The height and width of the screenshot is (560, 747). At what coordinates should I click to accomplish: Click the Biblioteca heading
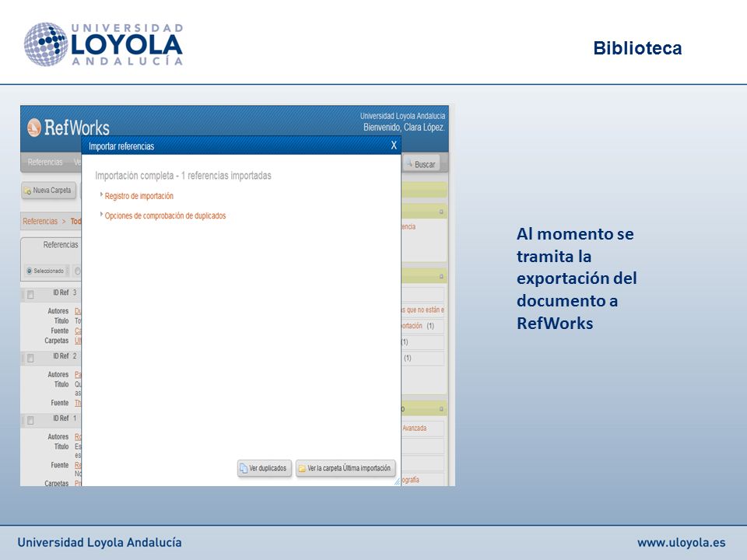tap(637, 48)
